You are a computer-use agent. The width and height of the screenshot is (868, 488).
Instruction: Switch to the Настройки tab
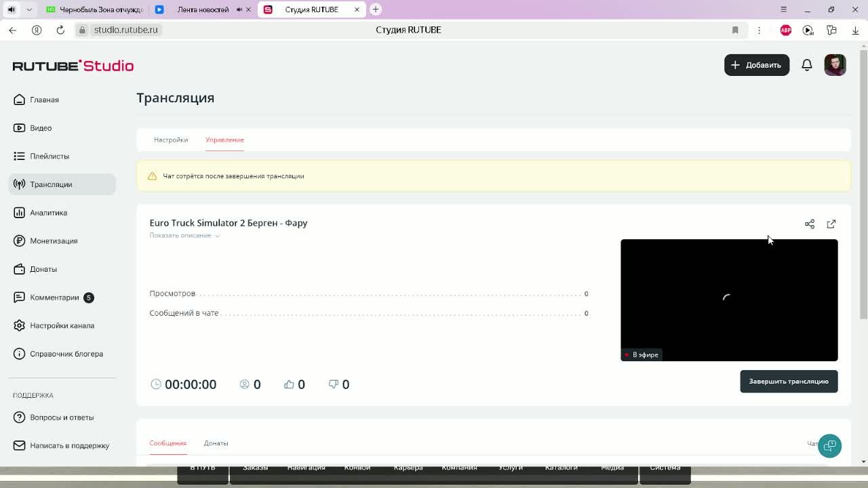pos(171,140)
